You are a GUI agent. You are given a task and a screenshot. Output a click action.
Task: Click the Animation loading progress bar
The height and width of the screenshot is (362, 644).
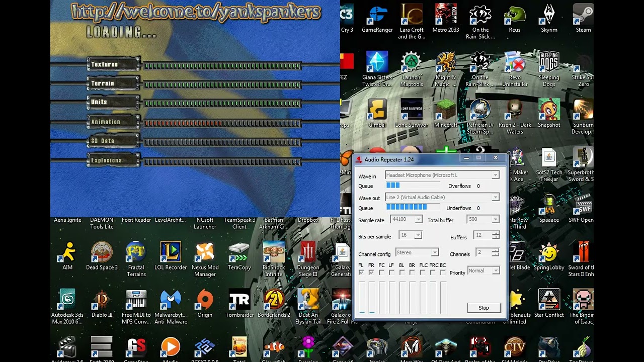tap(222, 123)
